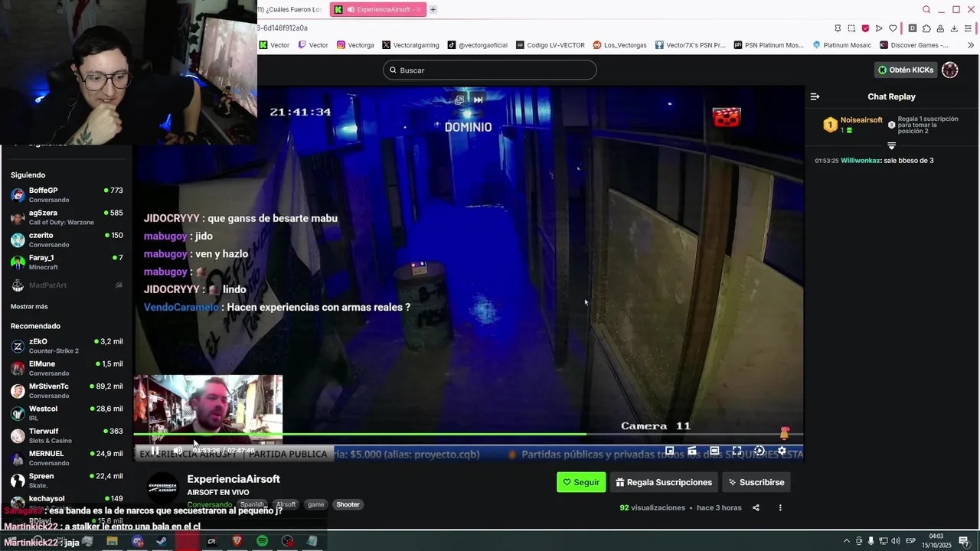Switch to the ¿Cuáles Fueron browser tab
This screenshot has height=551, width=980.
pos(289,9)
